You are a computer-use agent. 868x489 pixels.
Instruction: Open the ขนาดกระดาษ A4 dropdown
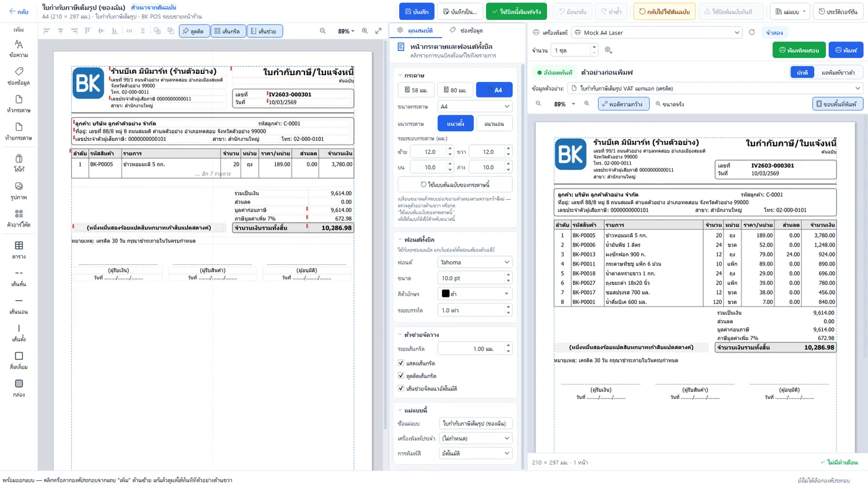(475, 107)
